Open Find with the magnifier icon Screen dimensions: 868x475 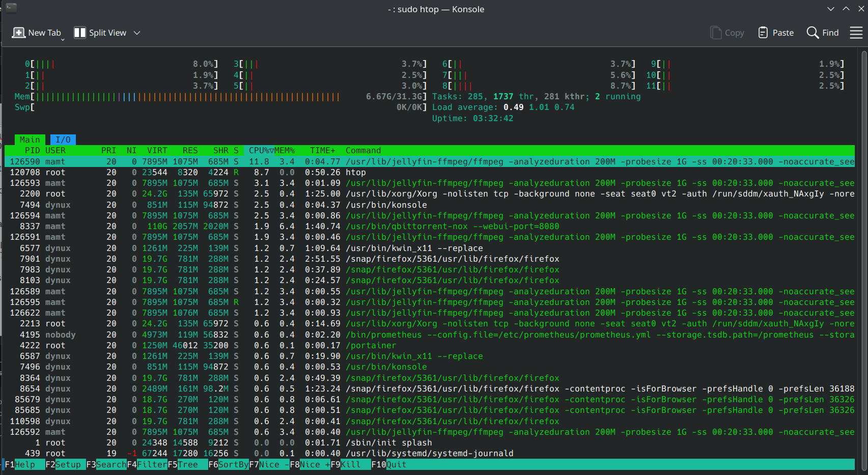point(813,33)
